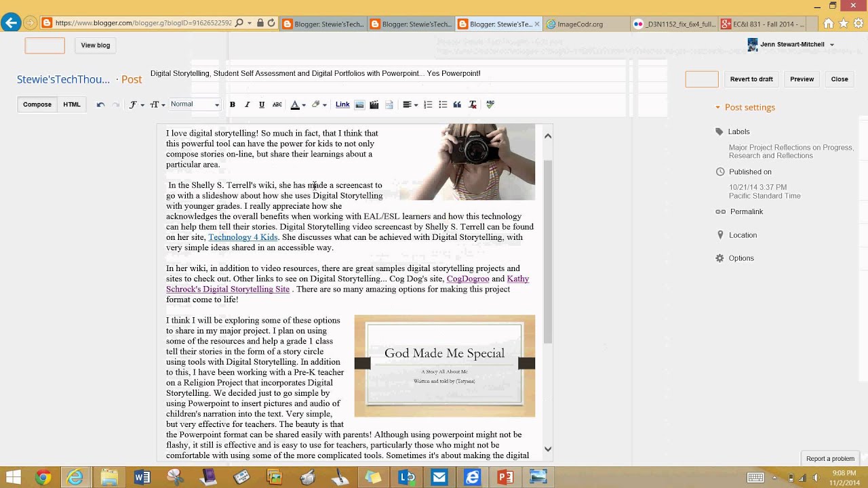868x488 pixels.
Task: Open the CogDogroo link
Action: coord(468,279)
